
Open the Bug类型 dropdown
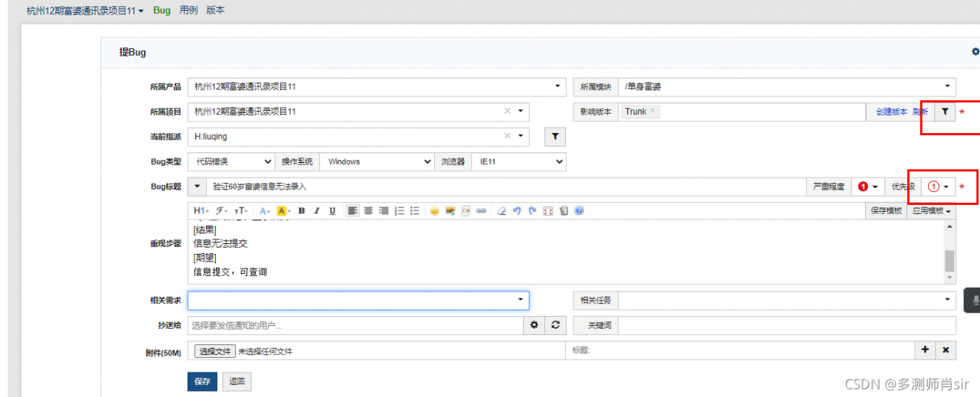231,161
